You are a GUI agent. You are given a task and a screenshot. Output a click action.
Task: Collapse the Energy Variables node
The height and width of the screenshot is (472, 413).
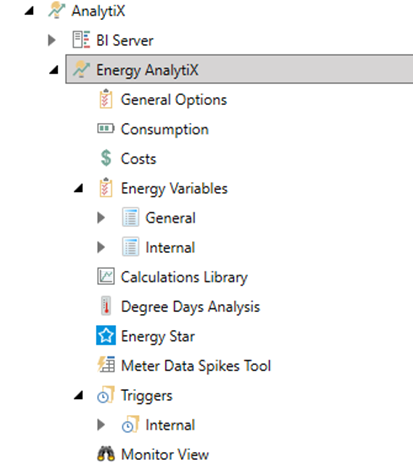(79, 188)
